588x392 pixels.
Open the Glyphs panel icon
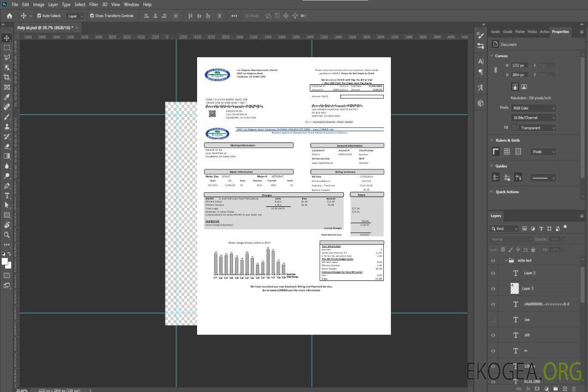(x=480, y=88)
